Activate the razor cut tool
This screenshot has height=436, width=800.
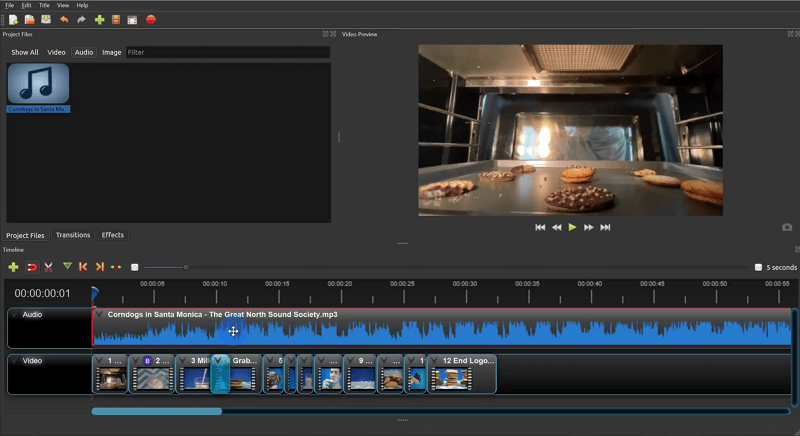tap(48, 267)
